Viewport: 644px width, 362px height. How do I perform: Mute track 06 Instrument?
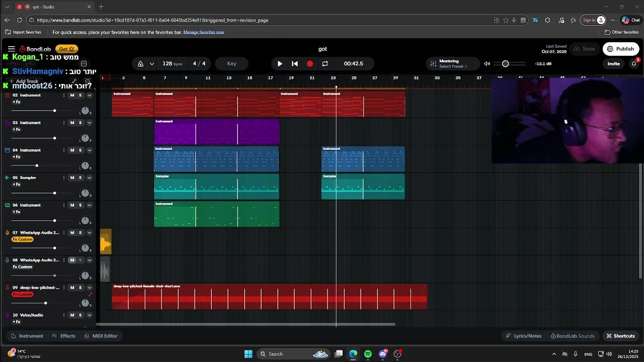(x=72, y=205)
